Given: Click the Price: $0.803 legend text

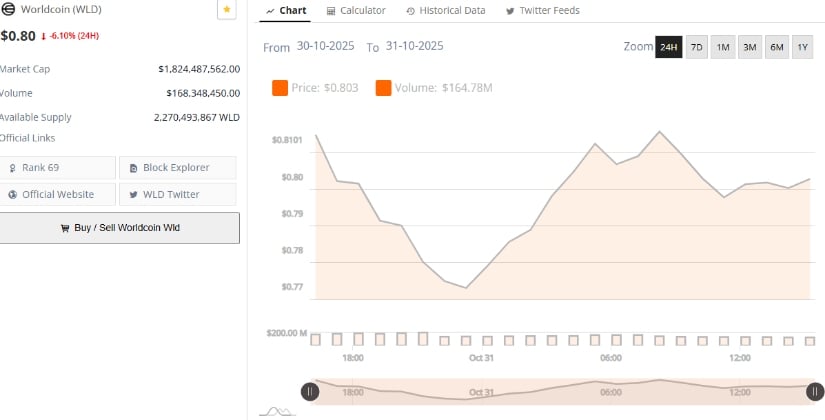Looking at the screenshot, I should coord(325,88).
